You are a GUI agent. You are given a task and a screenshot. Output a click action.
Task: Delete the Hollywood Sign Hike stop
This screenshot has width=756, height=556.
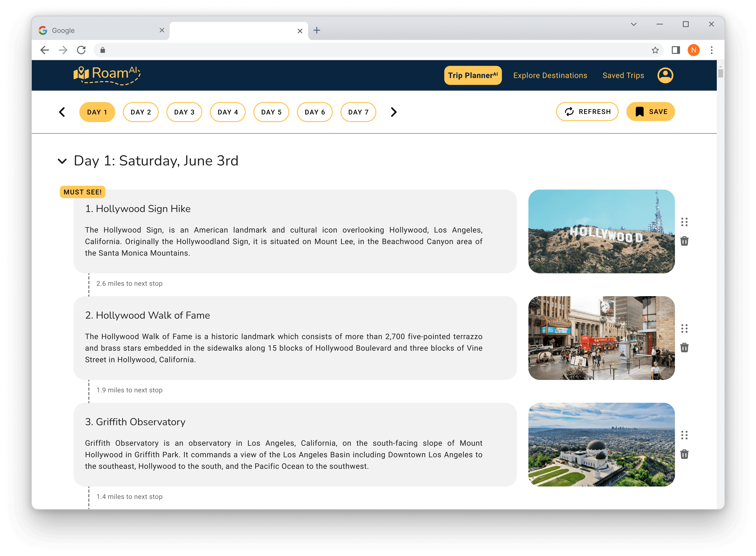pyautogui.click(x=684, y=241)
